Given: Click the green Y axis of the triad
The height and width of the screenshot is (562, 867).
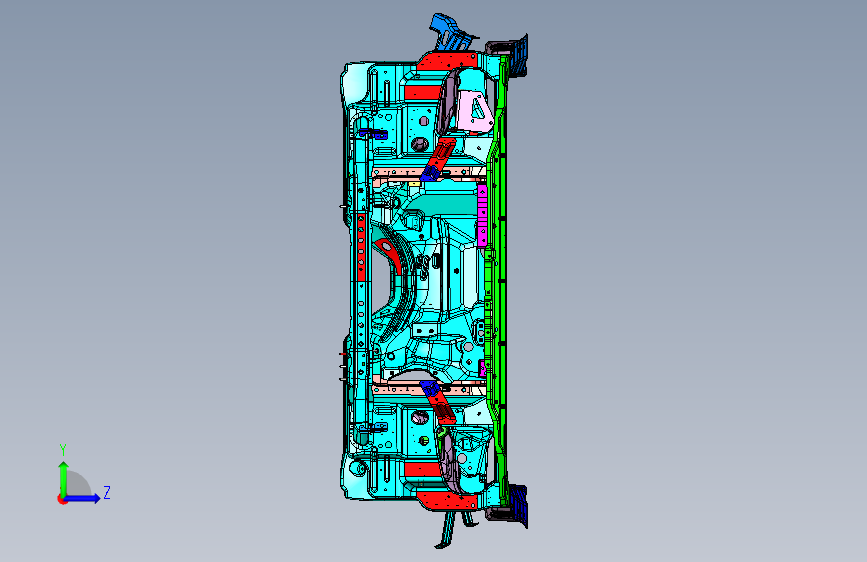Looking at the screenshot, I should click(x=63, y=478).
